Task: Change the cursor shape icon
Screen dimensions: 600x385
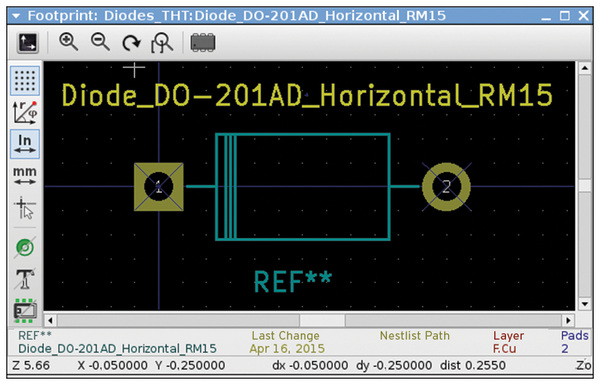Action: (25, 207)
